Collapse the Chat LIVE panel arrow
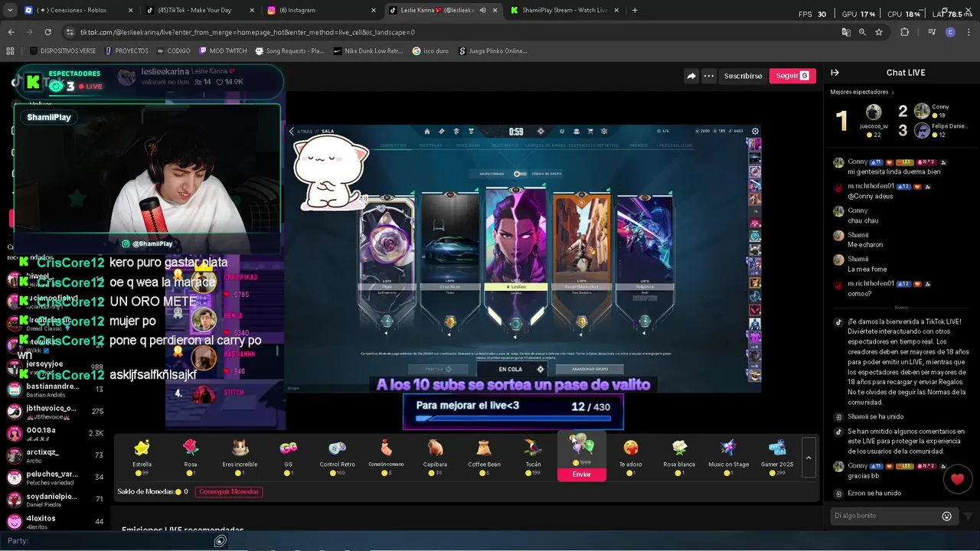Screen dimensions: 980x551 tap(835, 73)
